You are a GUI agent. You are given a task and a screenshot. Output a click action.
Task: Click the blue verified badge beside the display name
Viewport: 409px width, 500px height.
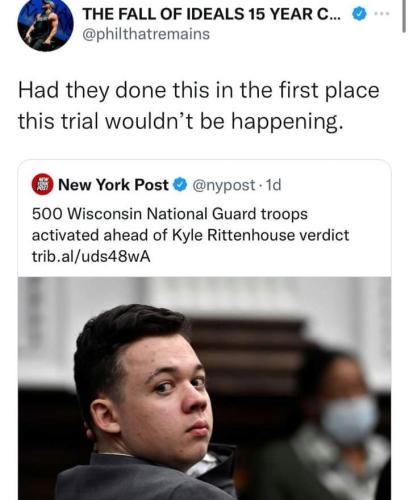[x=359, y=14]
